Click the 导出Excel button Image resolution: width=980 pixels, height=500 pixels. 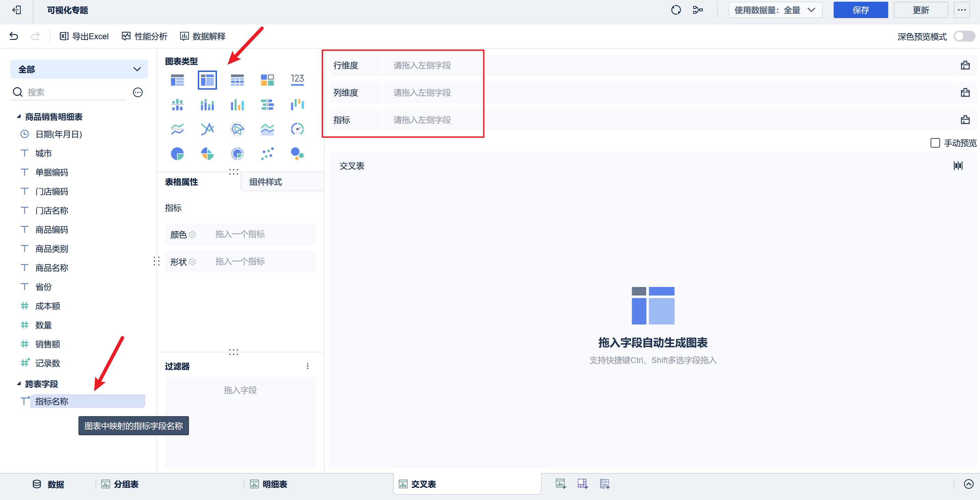pyautogui.click(x=84, y=36)
